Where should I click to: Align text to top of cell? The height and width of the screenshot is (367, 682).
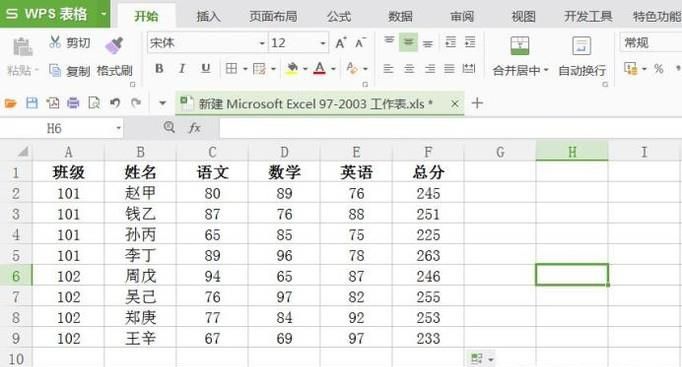(x=389, y=42)
